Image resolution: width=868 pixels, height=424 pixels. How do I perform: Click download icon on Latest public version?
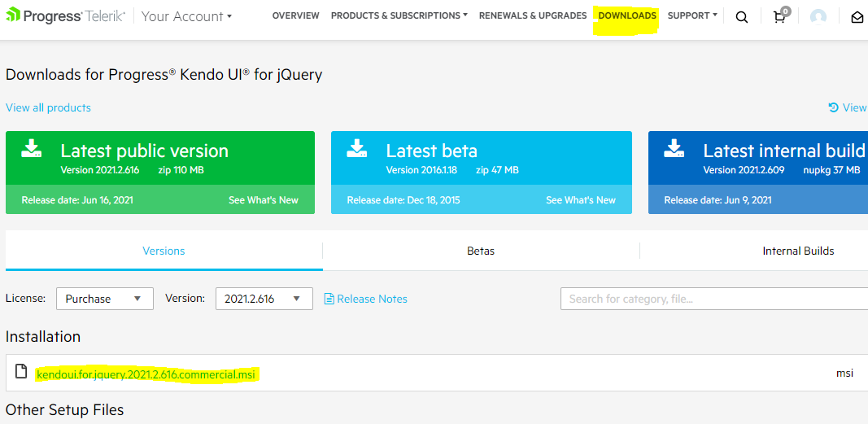[32, 150]
